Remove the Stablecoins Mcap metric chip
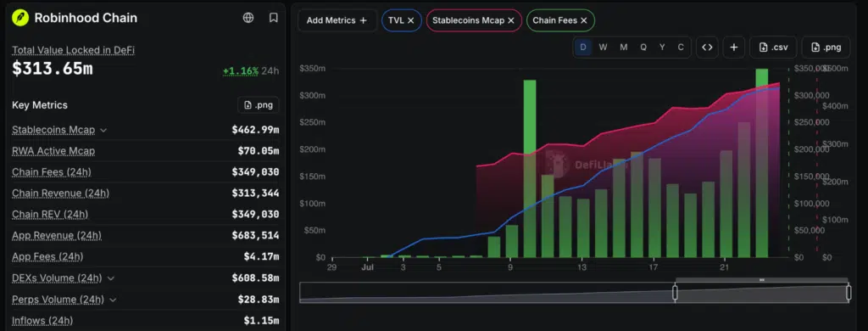Image resolution: width=868 pixels, height=331 pixels. click(511, 20)
